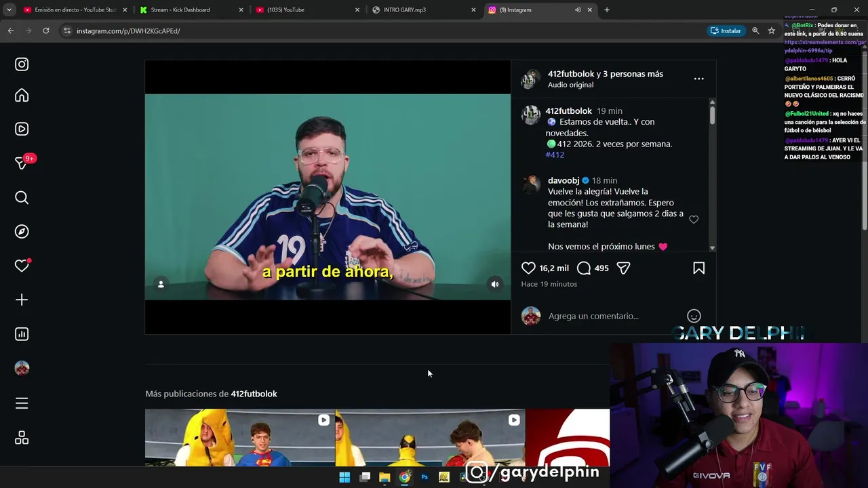Close the '(1035) YouTube' tab
This screenshot has height=488, width=868.
(x=357, y=10)
